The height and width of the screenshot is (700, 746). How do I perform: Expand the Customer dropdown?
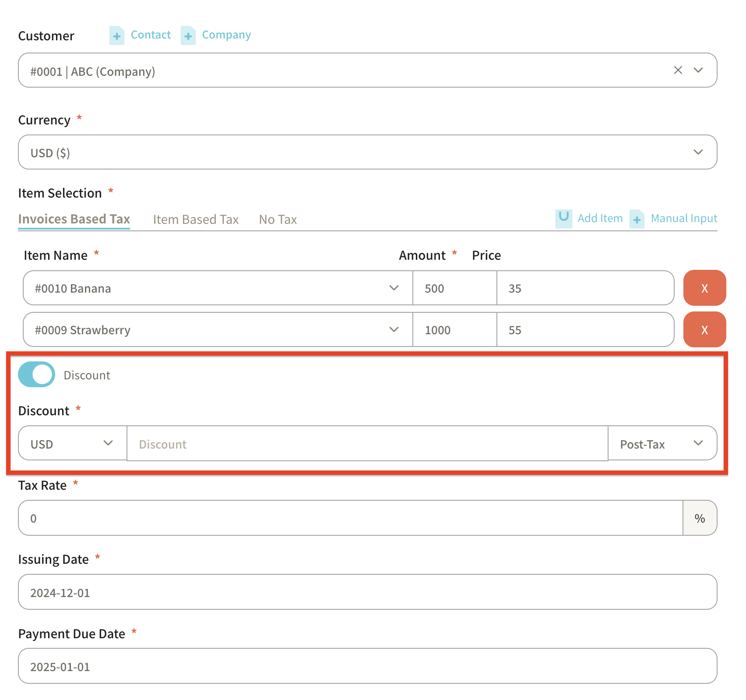(x=698, y=70)
